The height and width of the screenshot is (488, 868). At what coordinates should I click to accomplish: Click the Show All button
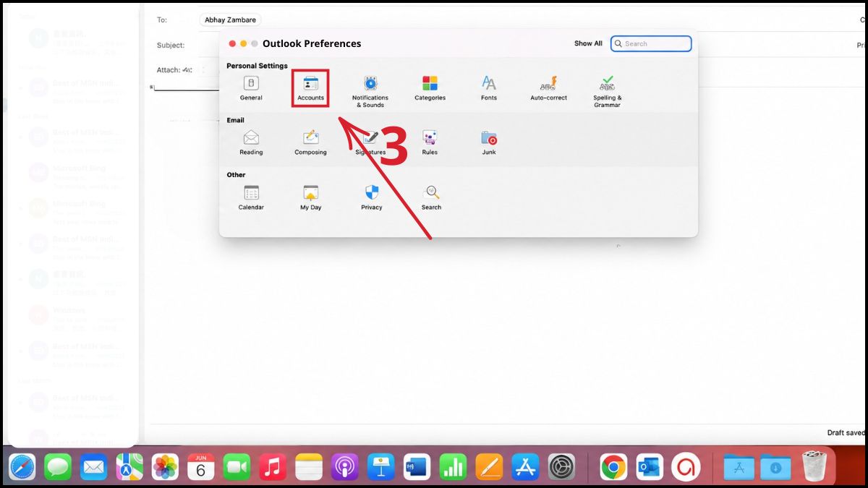coord(588,43)
